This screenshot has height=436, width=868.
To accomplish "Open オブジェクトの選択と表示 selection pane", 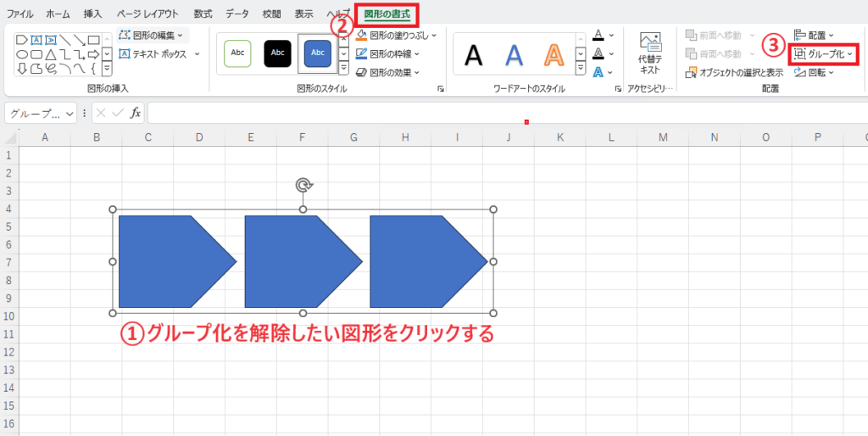I will click(734, 72).
